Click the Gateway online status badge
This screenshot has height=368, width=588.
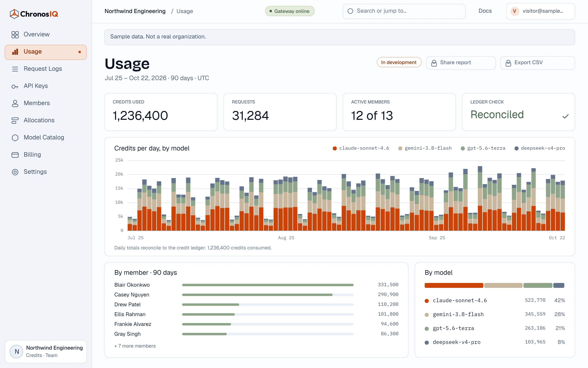coord(290,11)
